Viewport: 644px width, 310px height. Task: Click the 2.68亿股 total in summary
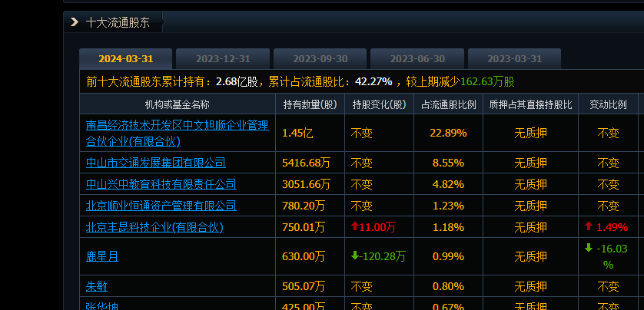(237, 81)
